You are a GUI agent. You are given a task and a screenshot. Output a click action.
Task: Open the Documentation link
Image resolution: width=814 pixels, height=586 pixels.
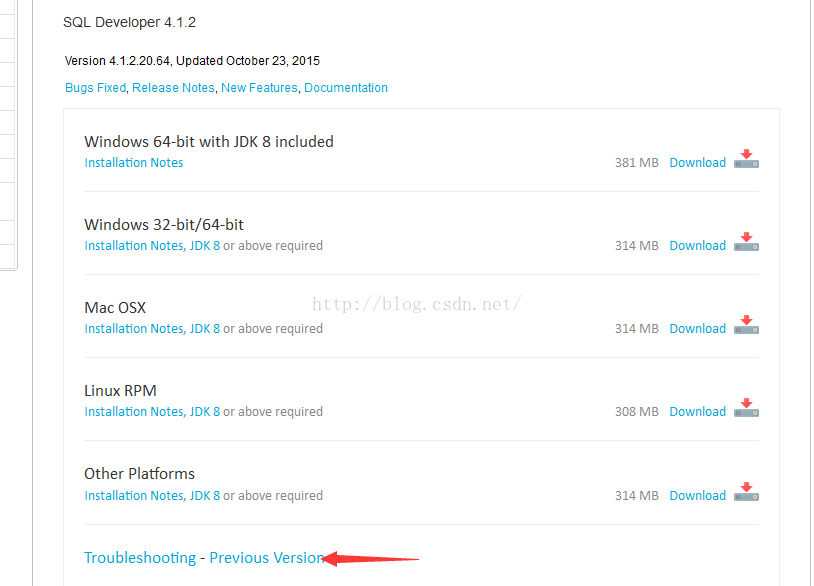pos(346,88)
